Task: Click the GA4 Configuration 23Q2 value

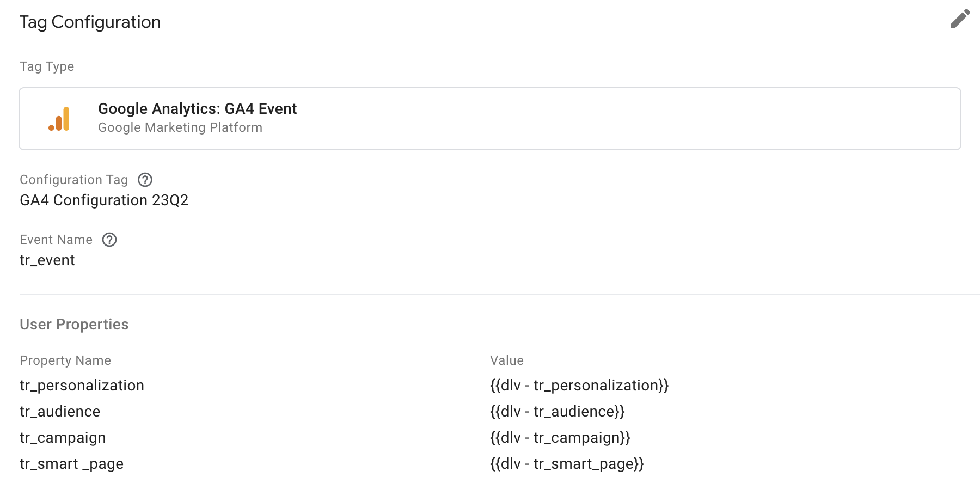Action: point(104,200)
